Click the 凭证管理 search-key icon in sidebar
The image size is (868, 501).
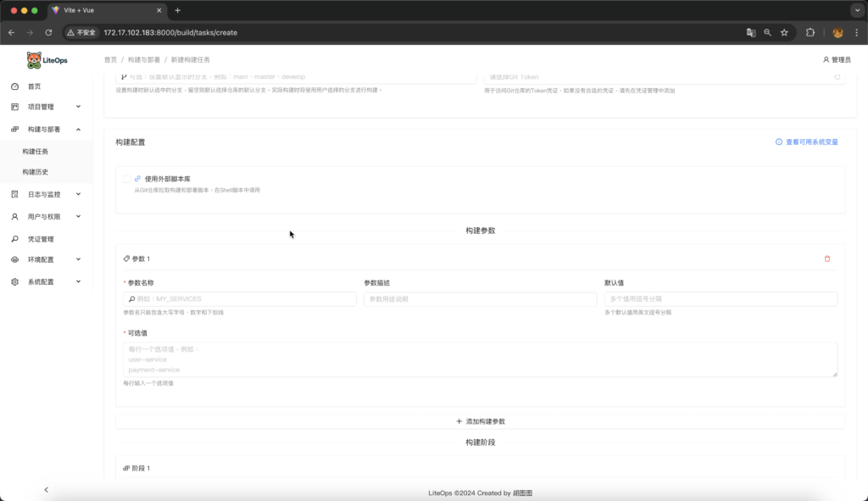tap(15, 239)
